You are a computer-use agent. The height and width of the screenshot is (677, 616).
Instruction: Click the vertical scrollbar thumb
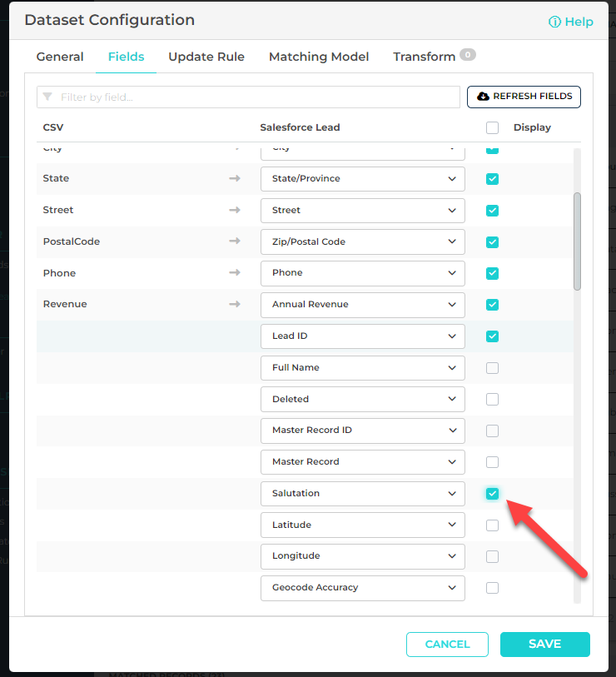coord(577,241)
